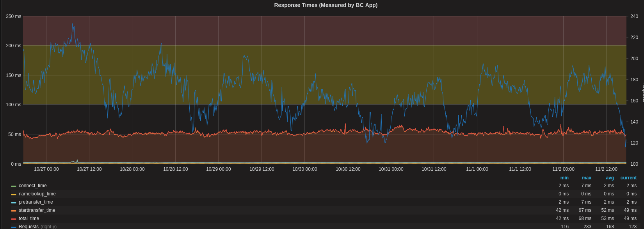Click the 100 ms left axis label
Viewport: 644px width, 229px height.
[14, 105]
